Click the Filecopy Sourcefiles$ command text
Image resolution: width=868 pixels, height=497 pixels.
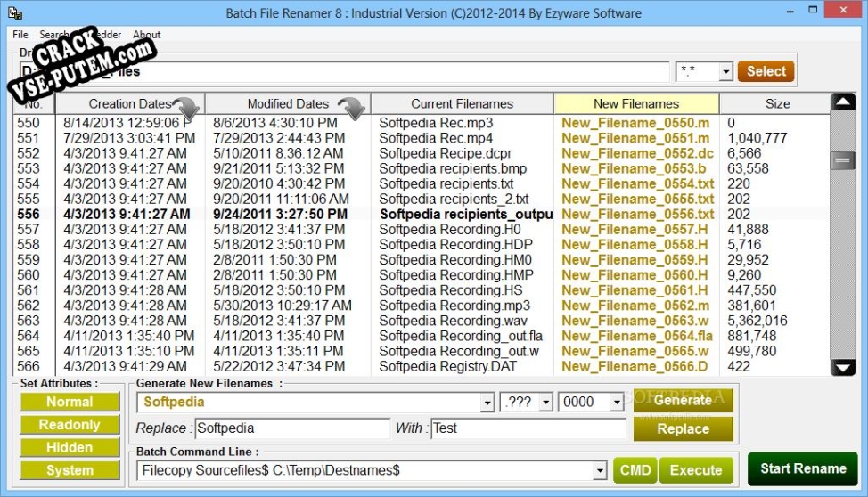[271, 470]
